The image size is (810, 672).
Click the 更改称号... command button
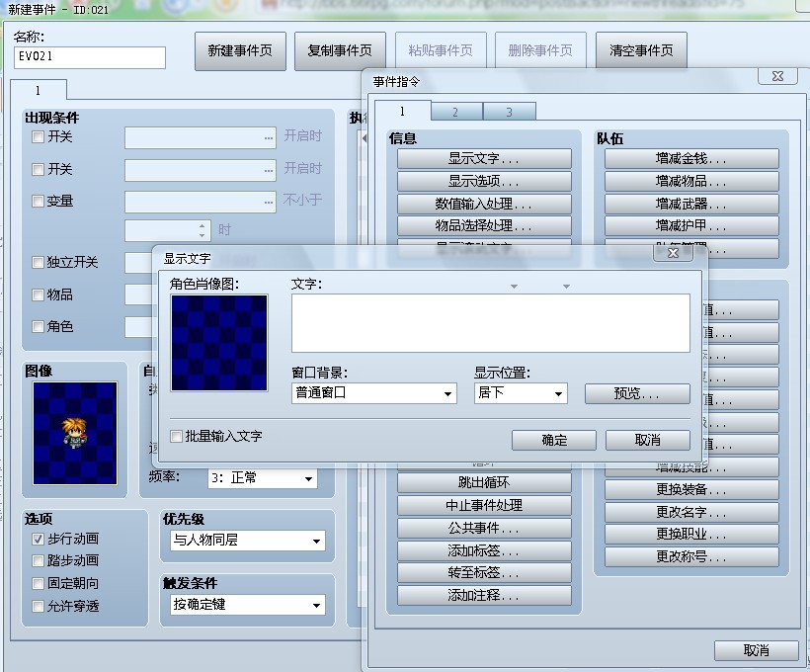coord(691,556)
